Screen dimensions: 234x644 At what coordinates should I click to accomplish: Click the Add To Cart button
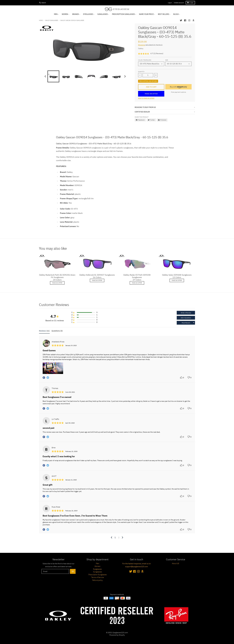tap(151, 87)
